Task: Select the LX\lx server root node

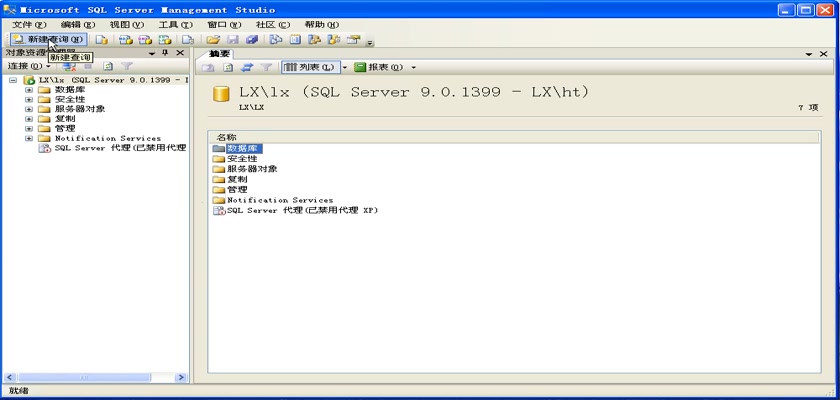Action: click(x=112, y=80)
